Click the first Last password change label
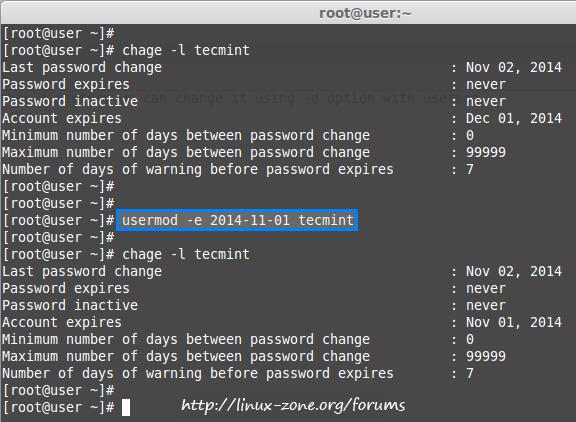This screenshot has height=422, width=576. 82,67
